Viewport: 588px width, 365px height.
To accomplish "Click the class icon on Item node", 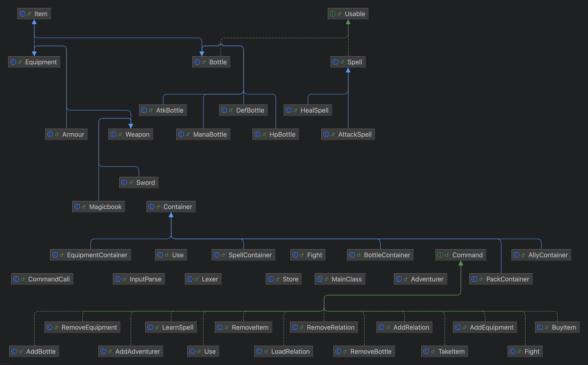I will point(22,14).
